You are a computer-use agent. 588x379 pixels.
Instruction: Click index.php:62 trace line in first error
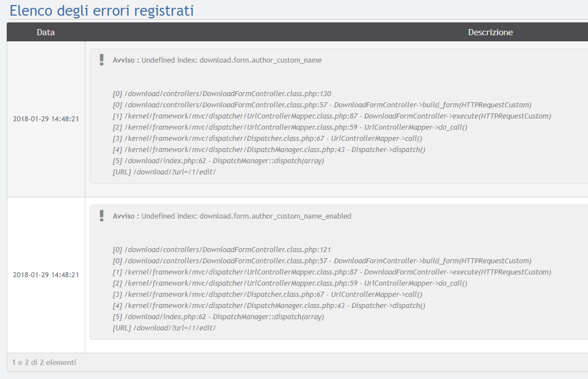218,161
